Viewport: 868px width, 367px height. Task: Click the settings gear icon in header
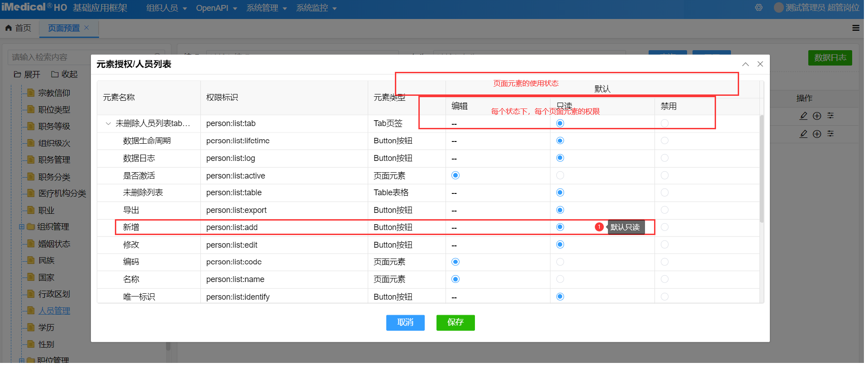pos(759,8)
